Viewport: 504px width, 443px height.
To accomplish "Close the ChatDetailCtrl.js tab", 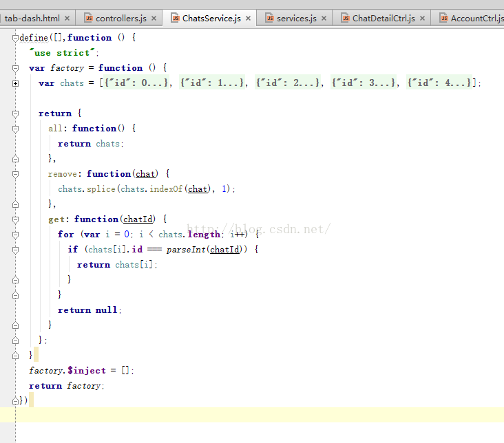I will [422, 19].
